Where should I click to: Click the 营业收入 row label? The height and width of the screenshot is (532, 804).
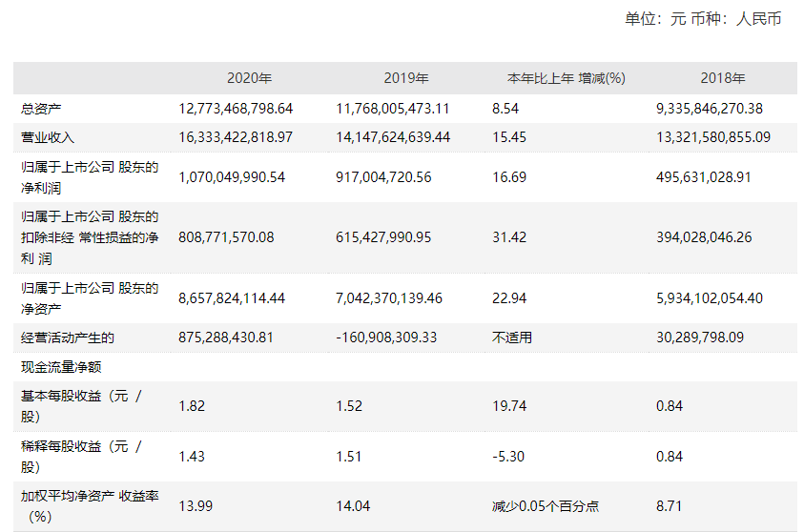tap(48, 137)
